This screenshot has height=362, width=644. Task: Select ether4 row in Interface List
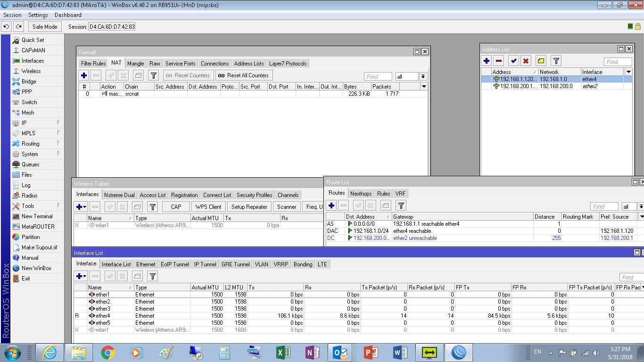click(358, 316)
